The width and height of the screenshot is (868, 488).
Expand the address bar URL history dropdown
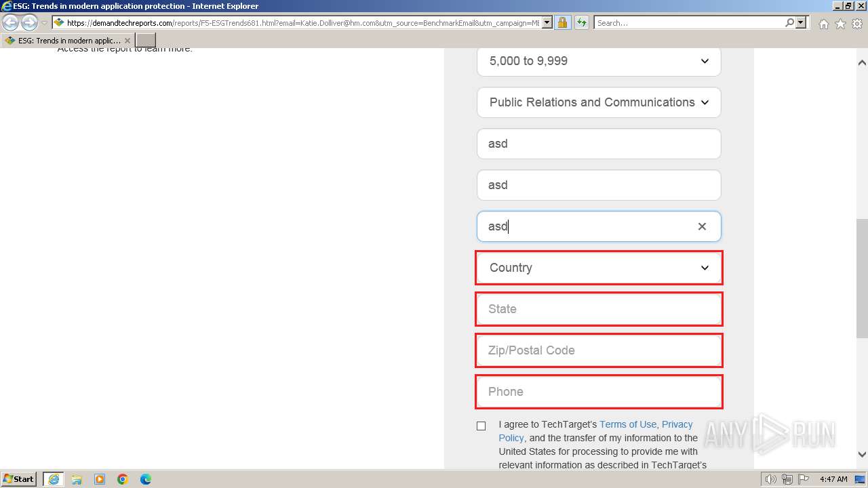point(547,22)
